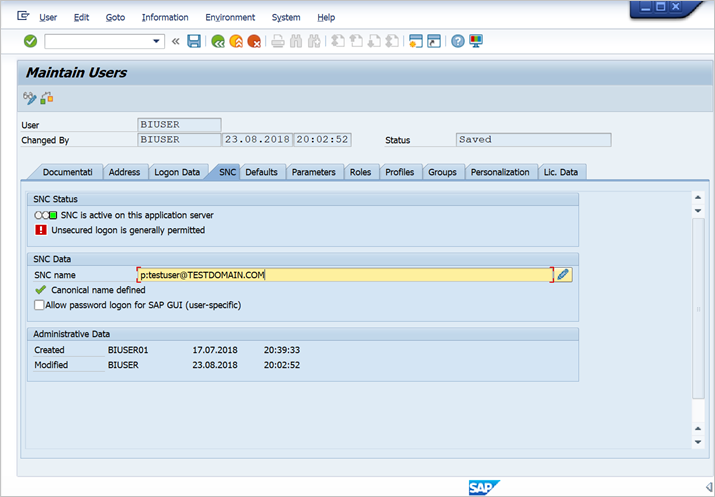Click the SNC name input field

point(345,275)
